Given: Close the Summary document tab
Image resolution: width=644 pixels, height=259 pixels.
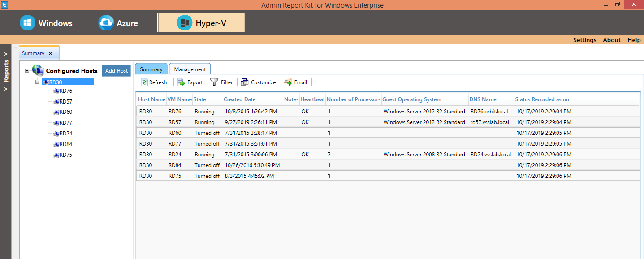Looking at the screenshot, I should point(50,53).
